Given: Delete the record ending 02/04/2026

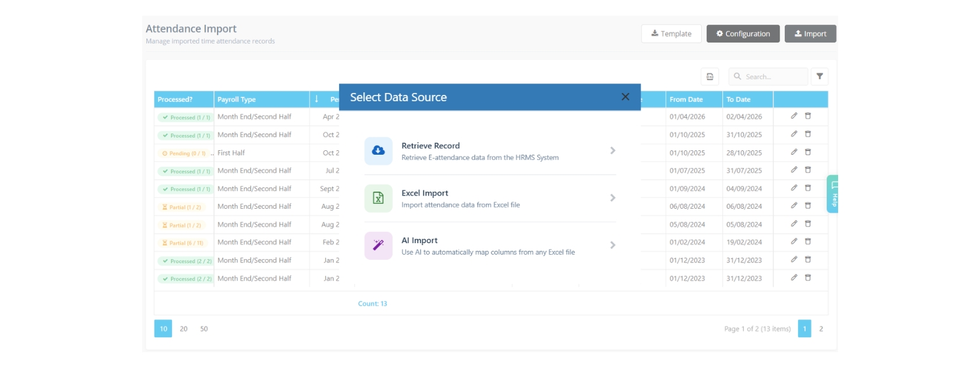Looking at the screenshot, I should (x=808, y=116).
